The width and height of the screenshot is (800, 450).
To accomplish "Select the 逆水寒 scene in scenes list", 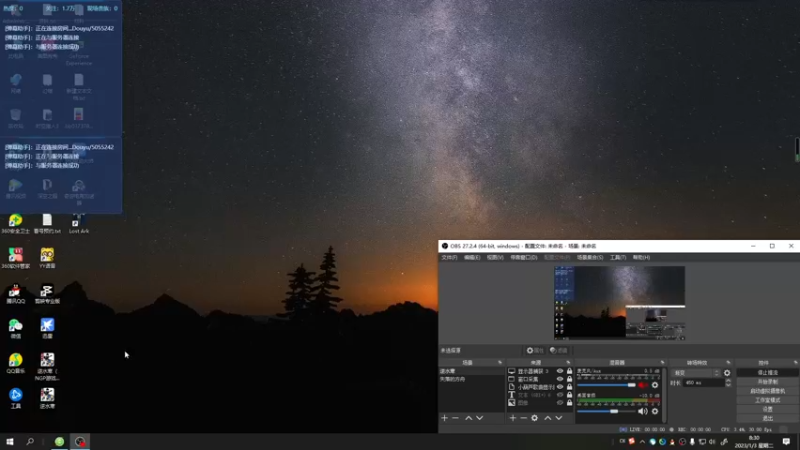I will click(x=471, y=371).
